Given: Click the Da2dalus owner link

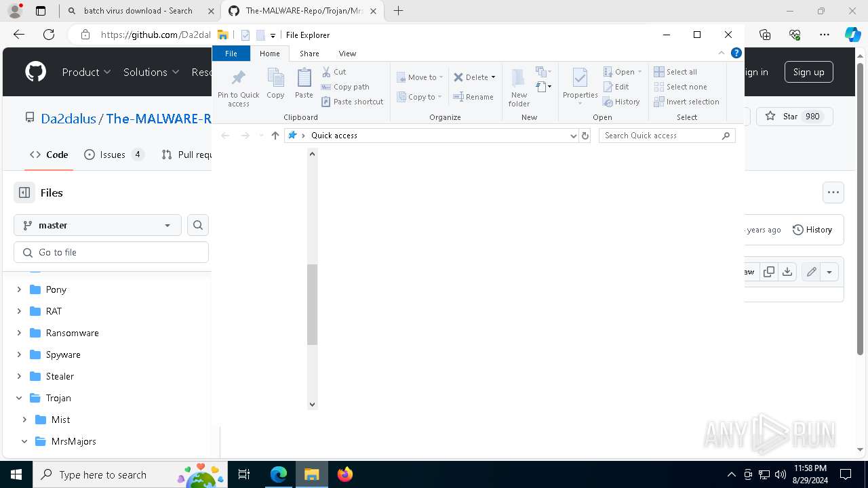Looking at the screenshot, I should click(68, 119).
